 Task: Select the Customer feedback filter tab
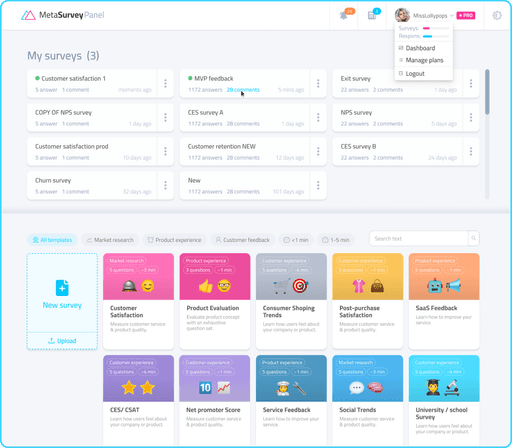242,240
